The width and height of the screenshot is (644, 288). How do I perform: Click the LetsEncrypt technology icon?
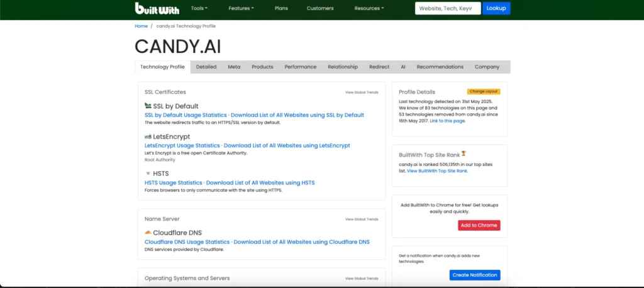148,136
